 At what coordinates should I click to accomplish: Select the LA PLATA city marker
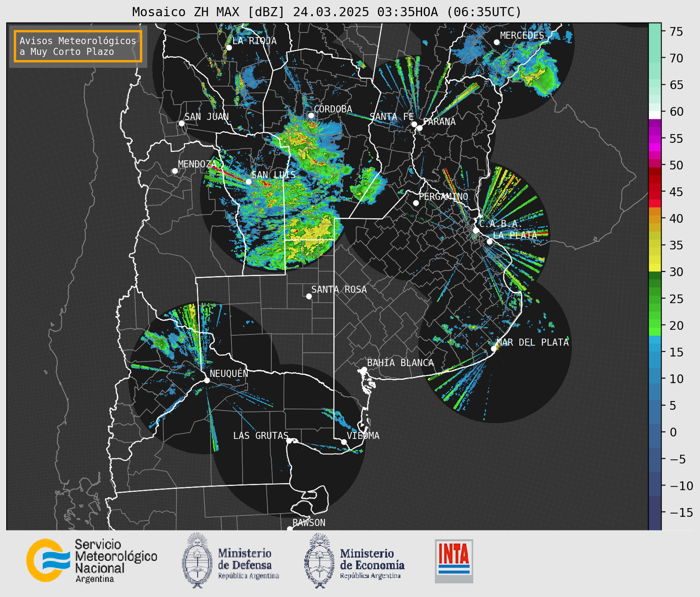point(490,242)
